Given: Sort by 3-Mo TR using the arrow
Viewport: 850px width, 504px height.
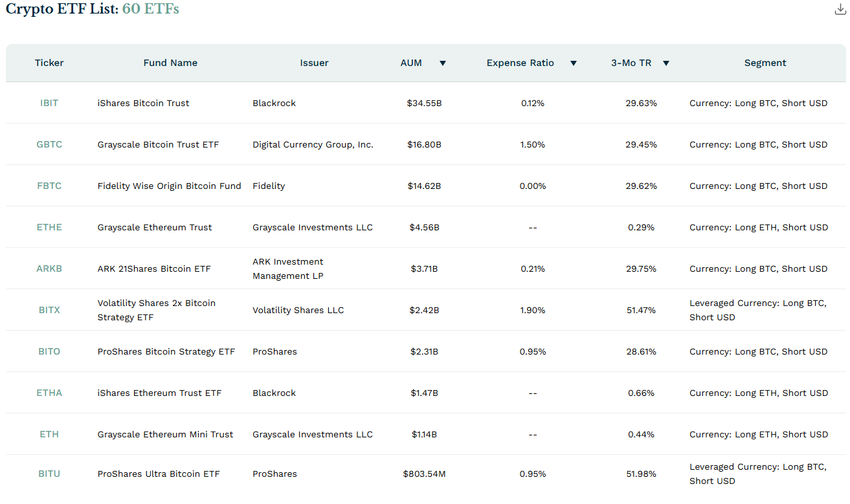Looking at the screenshot, I should pos(666,63).
